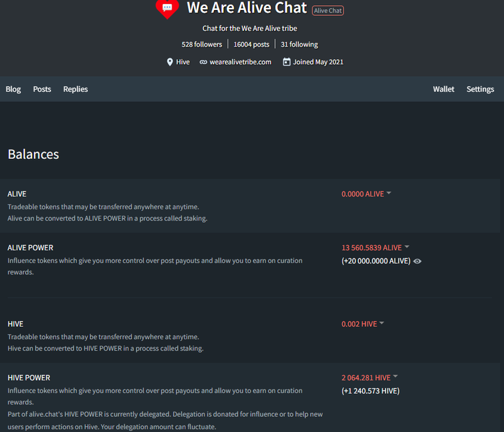Go to the Replies tab

75,89
